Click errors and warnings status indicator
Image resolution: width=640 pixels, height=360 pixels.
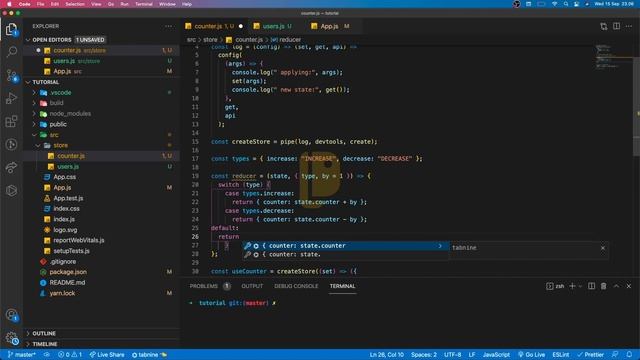coord(70,355)
